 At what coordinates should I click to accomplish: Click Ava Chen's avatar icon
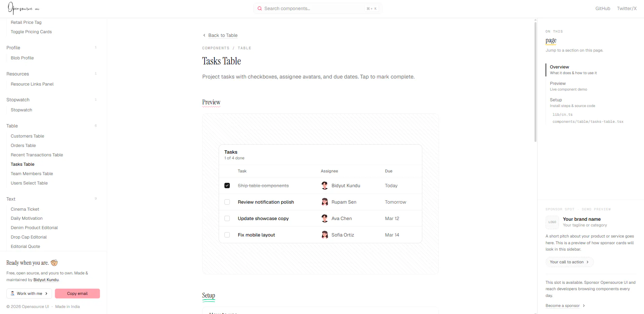tap(325, 218)
